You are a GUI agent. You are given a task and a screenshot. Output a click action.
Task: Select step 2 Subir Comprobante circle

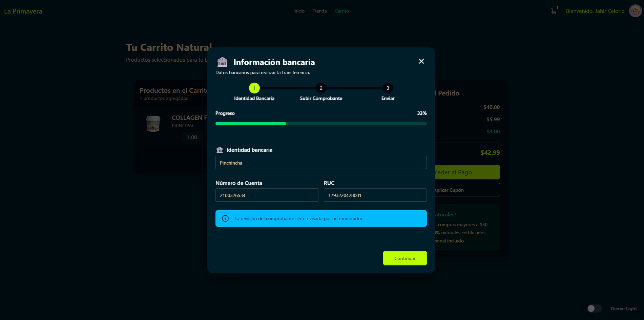tap(321, 88)
